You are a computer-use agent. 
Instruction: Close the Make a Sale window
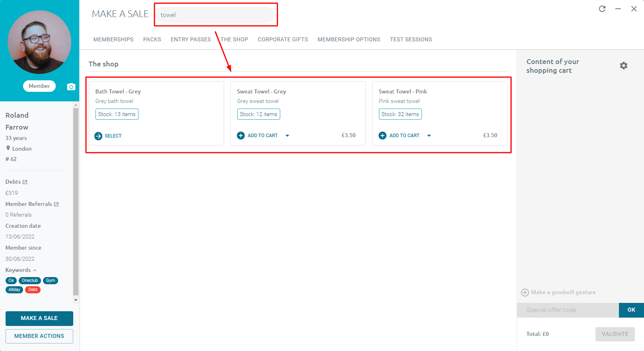634,9
